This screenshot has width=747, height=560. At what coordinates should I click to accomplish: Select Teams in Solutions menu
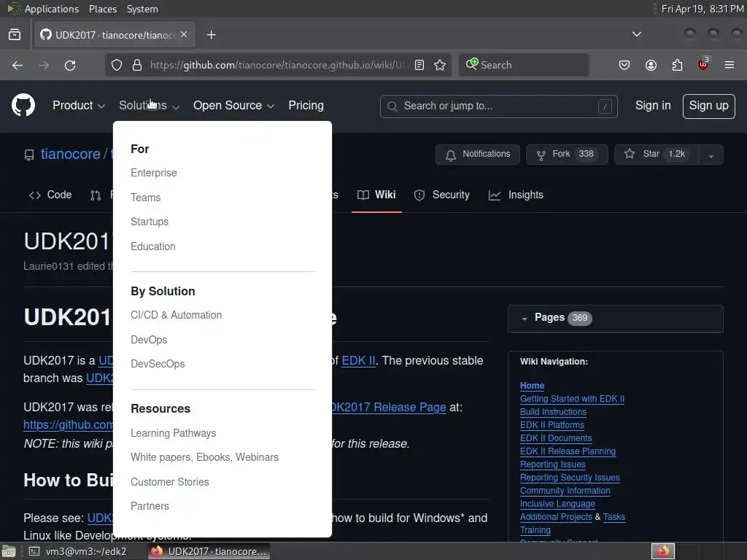point(146,198)
